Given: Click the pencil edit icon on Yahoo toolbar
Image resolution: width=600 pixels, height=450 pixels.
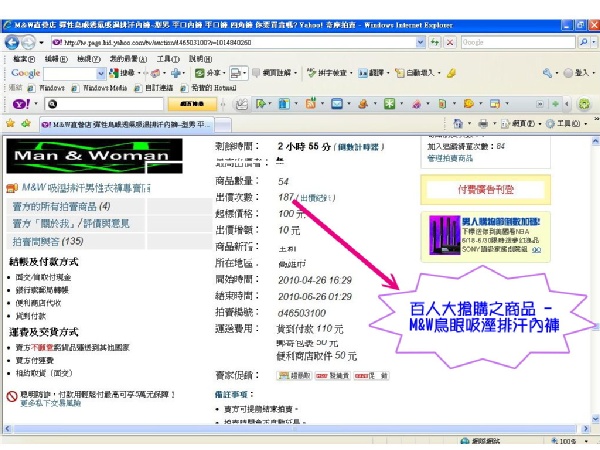Looking at the screenshot, I should tap(241, 104).
